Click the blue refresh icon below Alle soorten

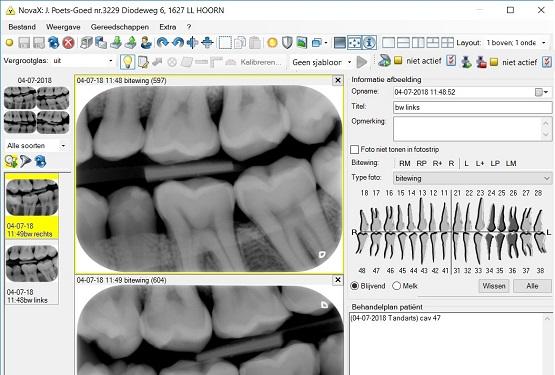click(40, 161)
